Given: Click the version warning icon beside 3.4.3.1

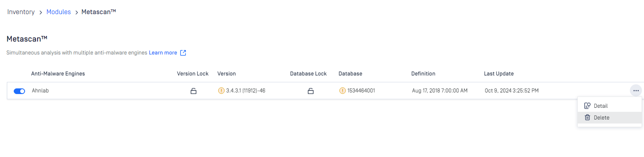Looking at the screenshot, I should (x=221, y=91).
